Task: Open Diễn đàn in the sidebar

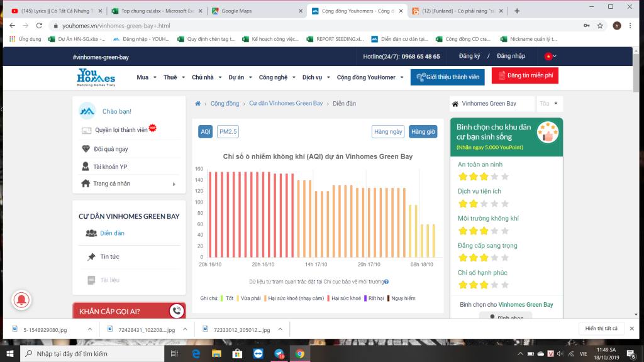Action: (112, 233)
